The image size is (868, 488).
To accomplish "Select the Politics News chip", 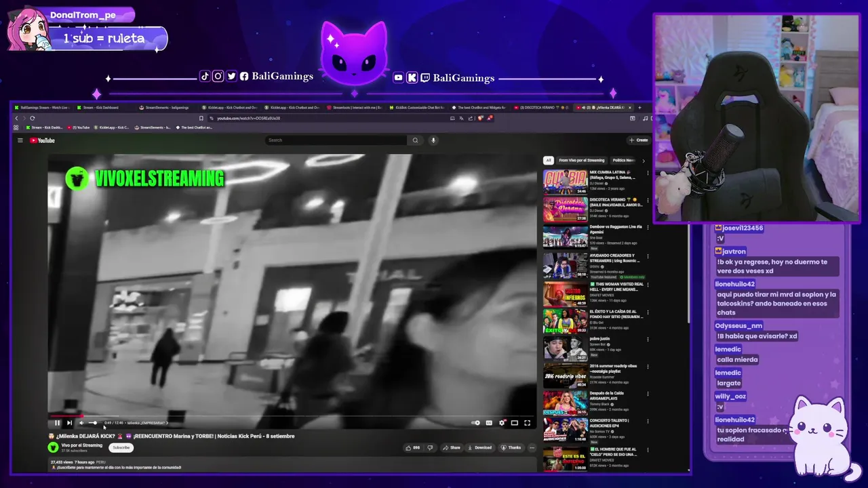I will click(623, 161).
